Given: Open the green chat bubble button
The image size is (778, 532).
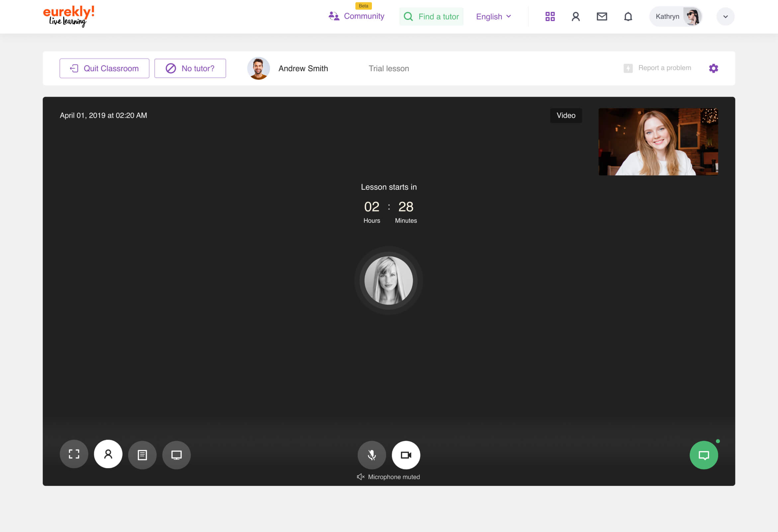Looking at the screenshot, I should click(704, 455).
